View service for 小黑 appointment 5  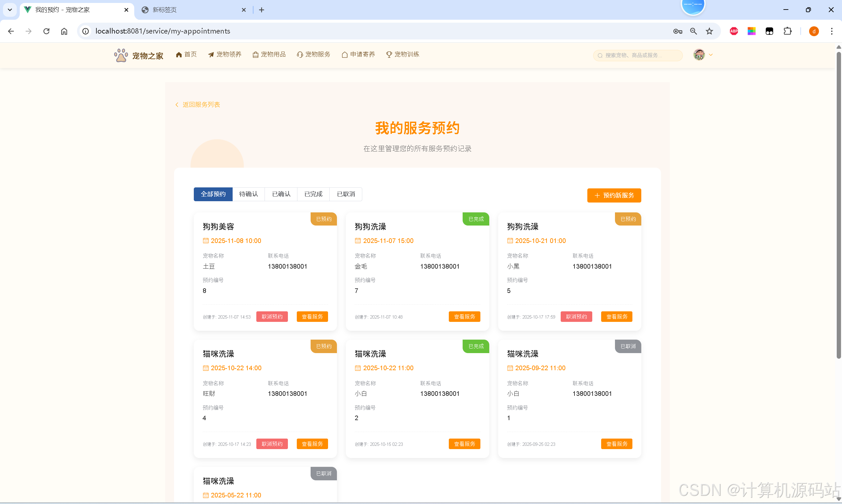pyautogui.click(x=617, y=317)
